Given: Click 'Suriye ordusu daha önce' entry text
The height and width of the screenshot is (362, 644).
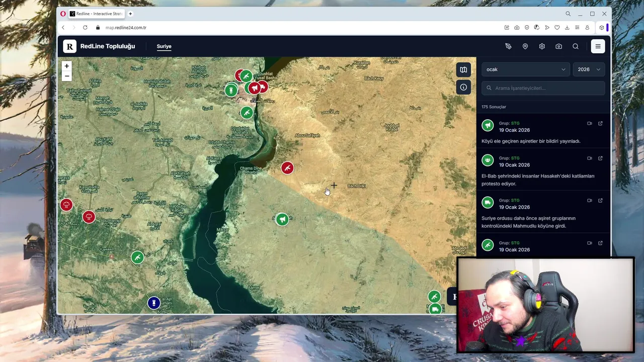Looking at the screenshot, I should click(x=528, y=222).
